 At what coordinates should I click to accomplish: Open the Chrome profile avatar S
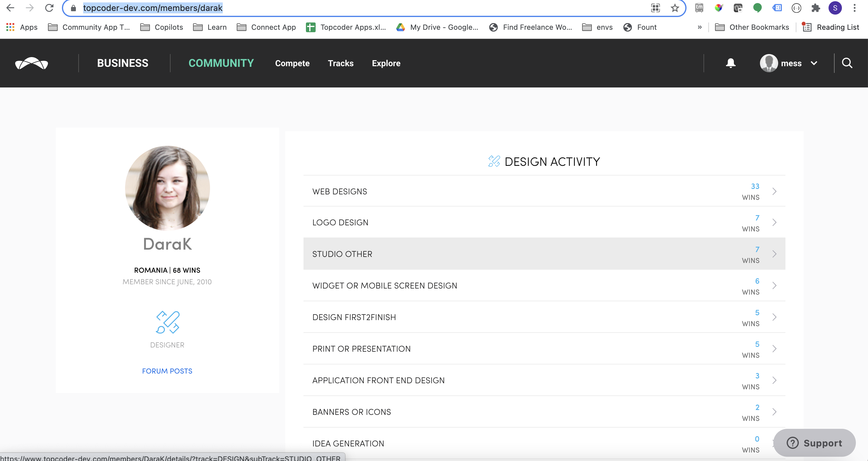(x=835, y=8)
